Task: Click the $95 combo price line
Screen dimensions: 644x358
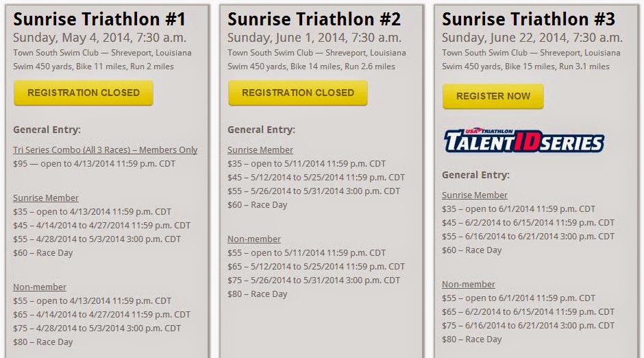Action: 92,163
